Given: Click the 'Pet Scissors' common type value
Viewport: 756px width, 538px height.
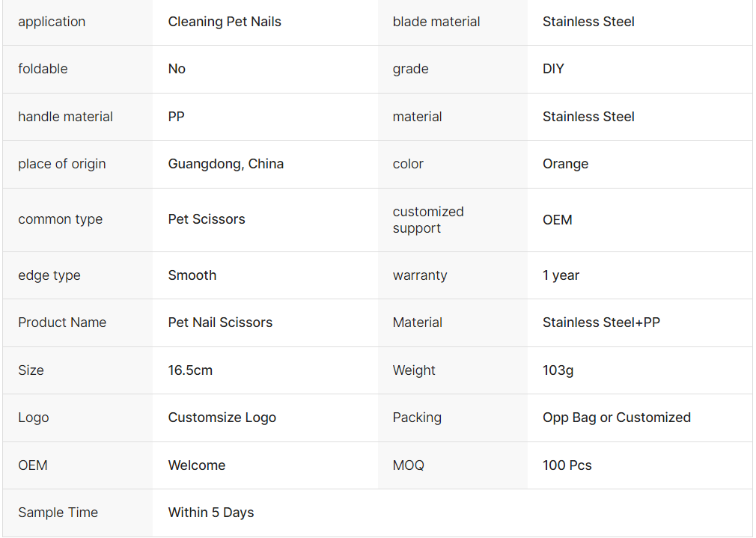Looking at the screenshot, I should (x=207, y=219).
